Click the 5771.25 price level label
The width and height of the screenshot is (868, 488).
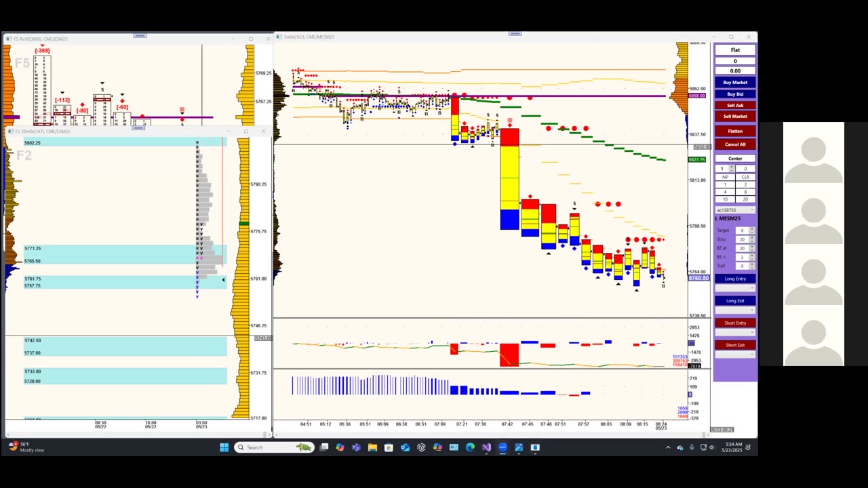point(33,249)
